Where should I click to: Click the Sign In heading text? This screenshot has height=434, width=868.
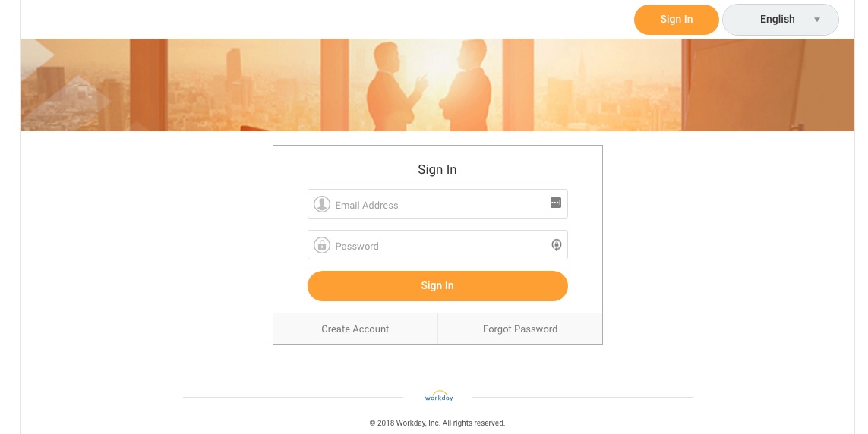pos(437,170)
